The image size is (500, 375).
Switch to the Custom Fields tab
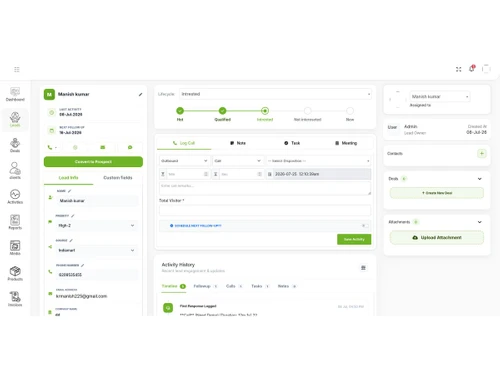(x=118, y=178)
